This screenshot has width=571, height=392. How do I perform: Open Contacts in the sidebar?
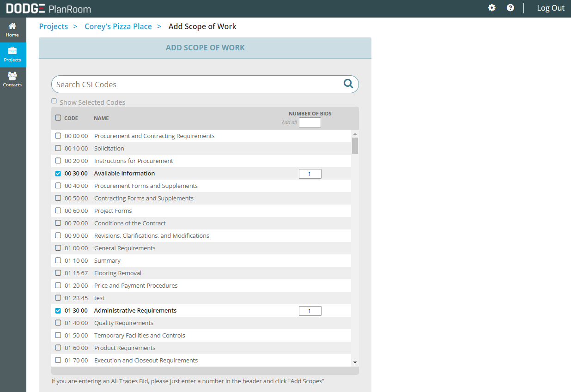coord(12,79)
